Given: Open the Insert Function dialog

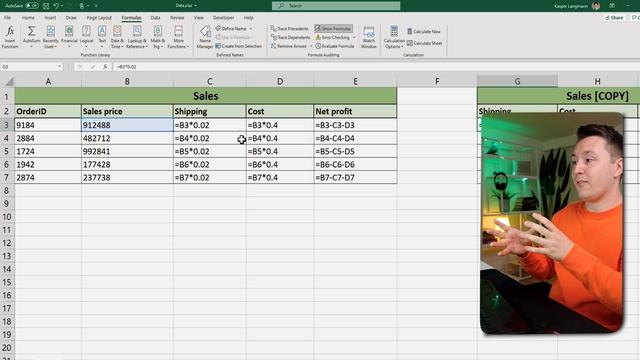Looking at the screenshot, I should [x=10, y=37].
